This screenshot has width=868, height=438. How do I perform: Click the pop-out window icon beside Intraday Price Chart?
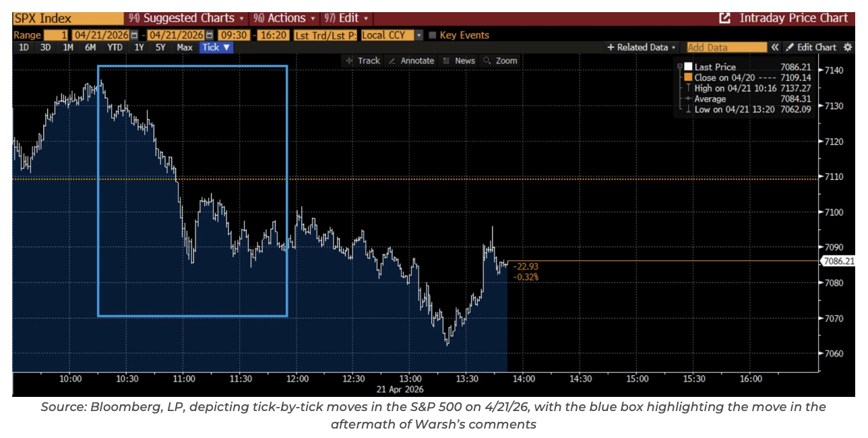pyautogui.click(x=725, y=18)
